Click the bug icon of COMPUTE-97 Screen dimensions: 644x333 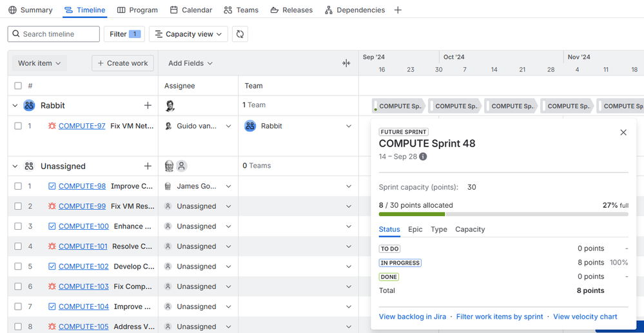[52, 126]
